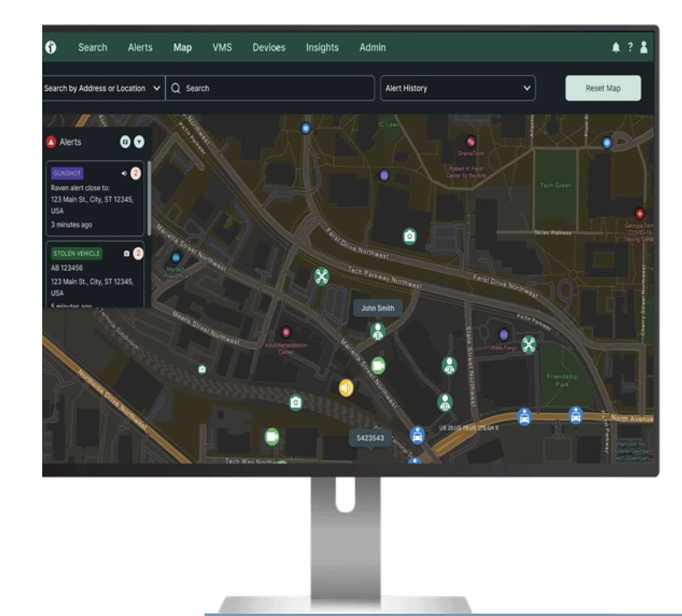Switch to the Map tab
This screenshot has height=616, width=682.
click(182, 47)
